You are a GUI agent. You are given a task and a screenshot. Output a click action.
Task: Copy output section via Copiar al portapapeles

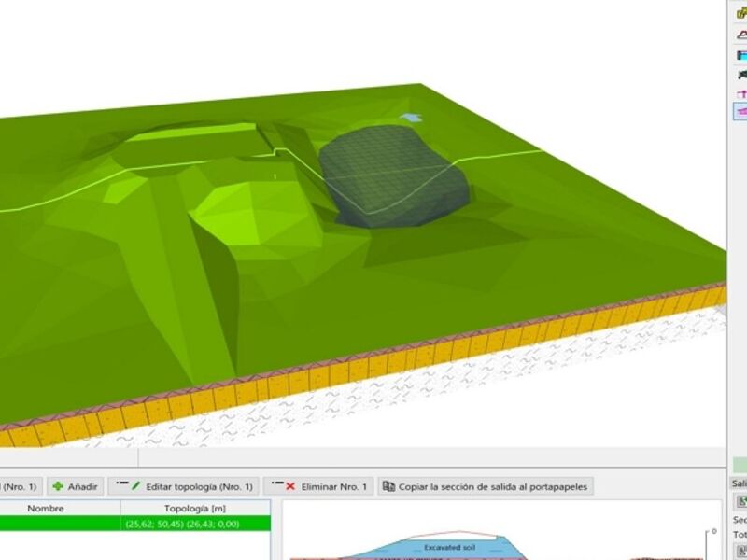click(x=486, y=486)
